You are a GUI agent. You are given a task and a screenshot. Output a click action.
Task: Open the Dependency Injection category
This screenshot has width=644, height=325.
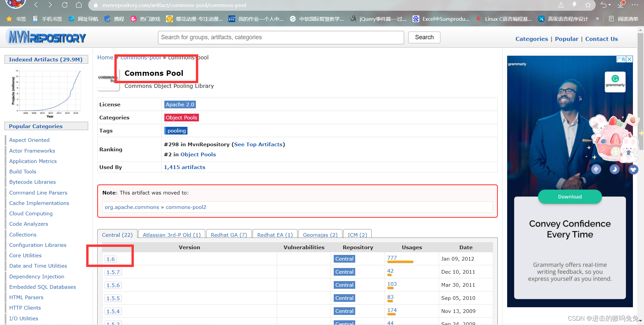pyautogui.click(x=37, y=276)
